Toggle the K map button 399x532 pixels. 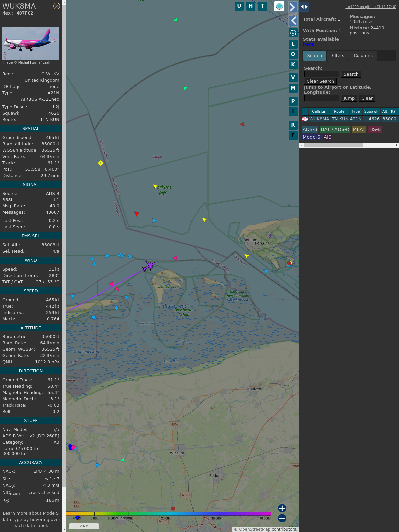[293, 65]
